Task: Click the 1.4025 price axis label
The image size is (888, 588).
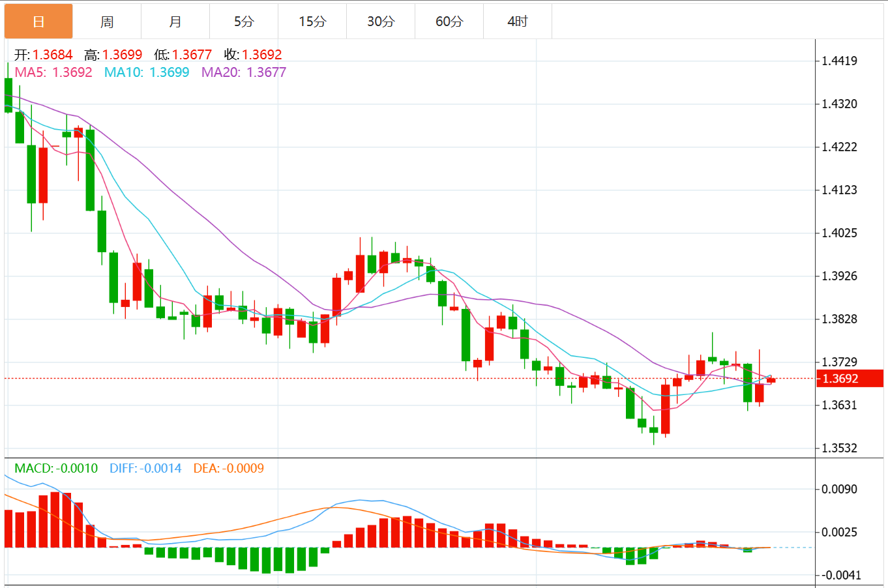Action: click(839, 233)
